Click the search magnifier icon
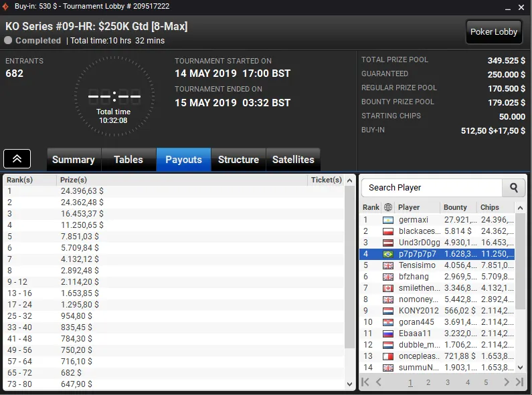Viewport: 532px width, 395px height. tap(514, 188)
